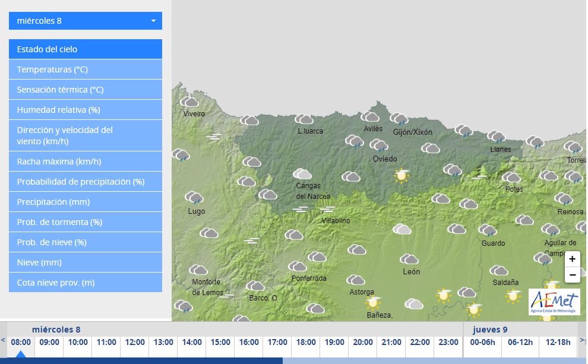Show Precipitación (mm) layer

pos(86,202)
